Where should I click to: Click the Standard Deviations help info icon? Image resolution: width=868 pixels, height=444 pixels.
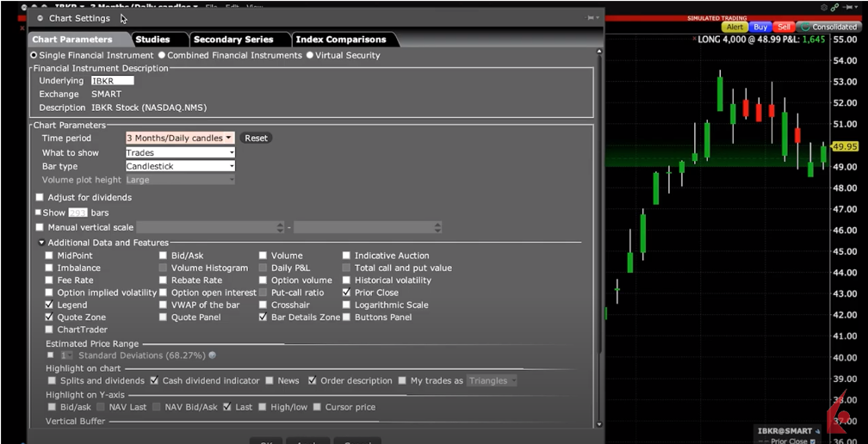coord(213,355)
